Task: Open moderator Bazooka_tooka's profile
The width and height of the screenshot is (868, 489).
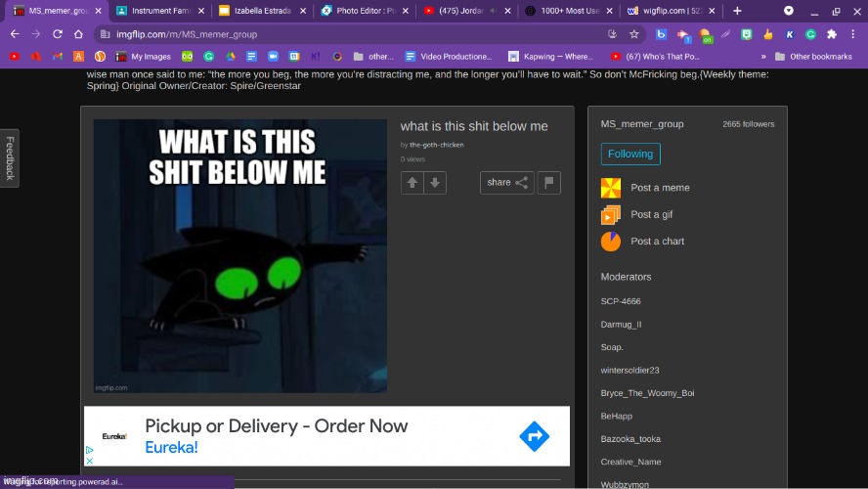Action: [630, 439]
